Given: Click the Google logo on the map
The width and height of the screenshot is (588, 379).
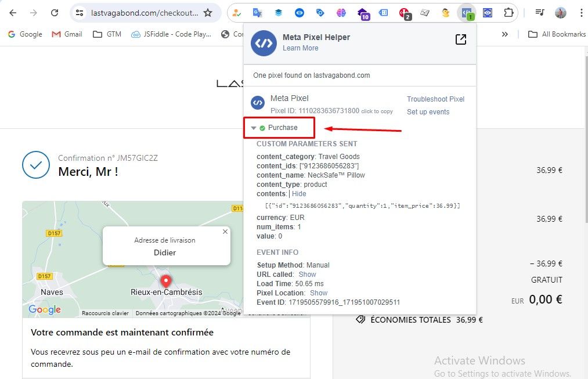Looking at the screenshot, I should [45, 310].
